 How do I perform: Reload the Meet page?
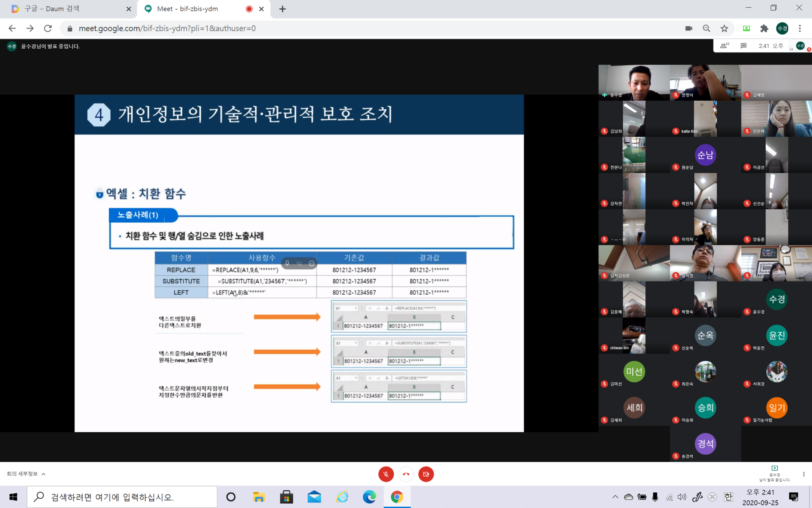coord(48,28)
